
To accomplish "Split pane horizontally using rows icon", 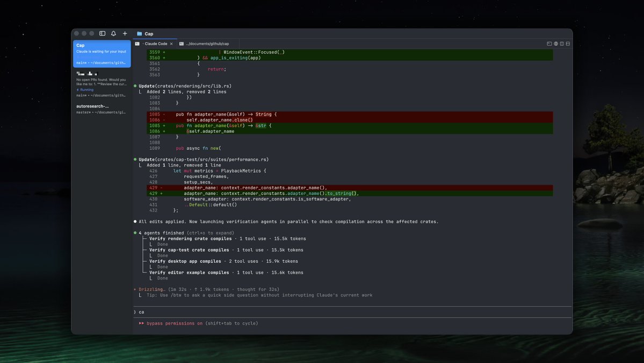I will (568, 44).
